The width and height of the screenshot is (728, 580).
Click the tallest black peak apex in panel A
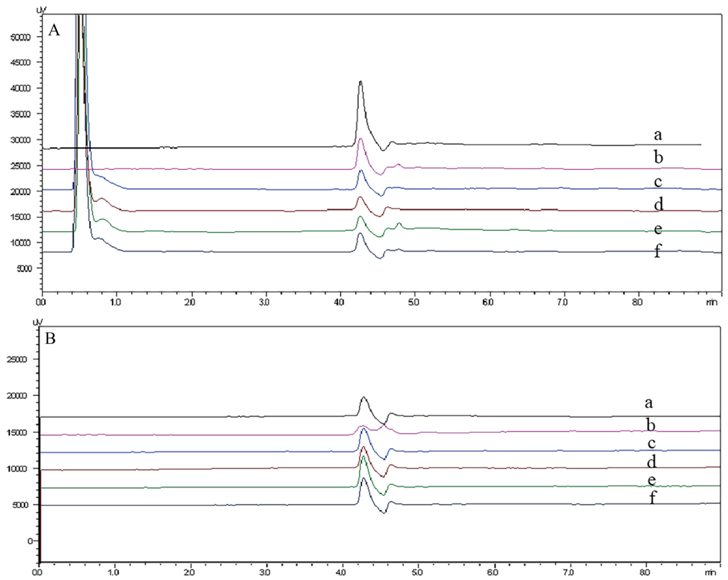[361, 81]
